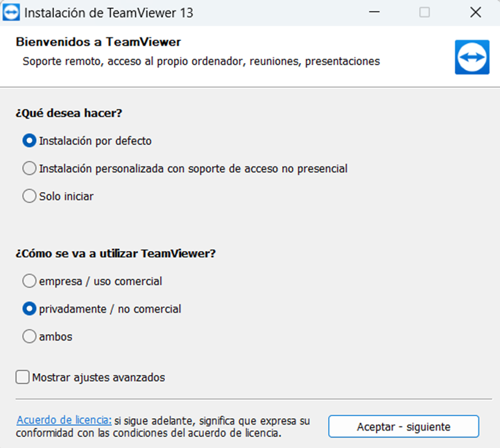Click the 'Bienvenidos a TeamViewer' heading
The width and height of the screenshot is (500, 448).
(x=98, y=42)
